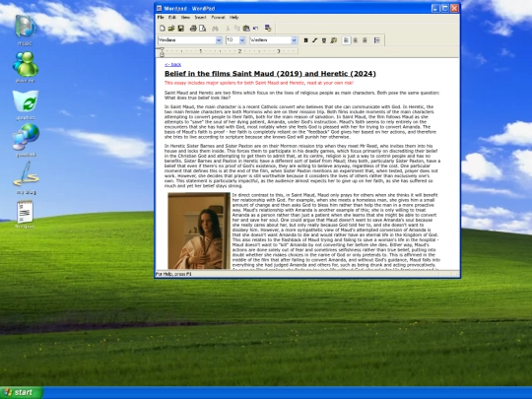Viewport: 532px width, 399px height.
Task: Undo the last action with the Undo arrow
Action: click(255, 29)
